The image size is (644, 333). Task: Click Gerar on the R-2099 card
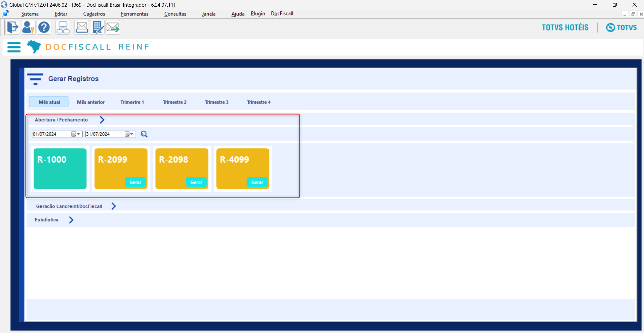(x=135, y=182)
